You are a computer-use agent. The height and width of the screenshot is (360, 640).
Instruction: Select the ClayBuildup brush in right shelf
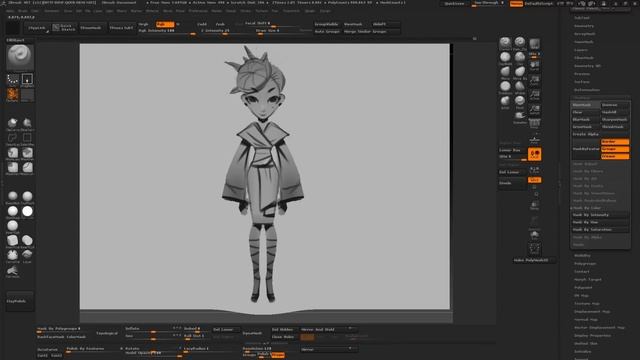point(505,58)
